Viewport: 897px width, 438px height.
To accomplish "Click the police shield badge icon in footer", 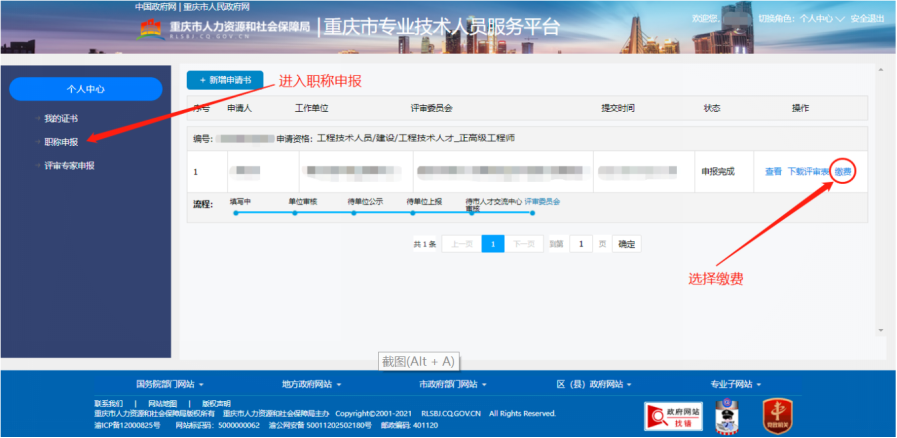I will pos(728,413).
